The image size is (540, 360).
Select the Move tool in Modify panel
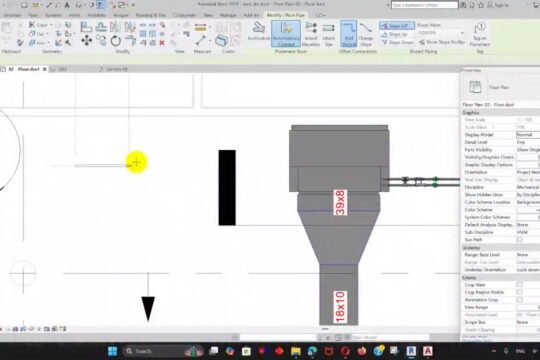point(86,40)
